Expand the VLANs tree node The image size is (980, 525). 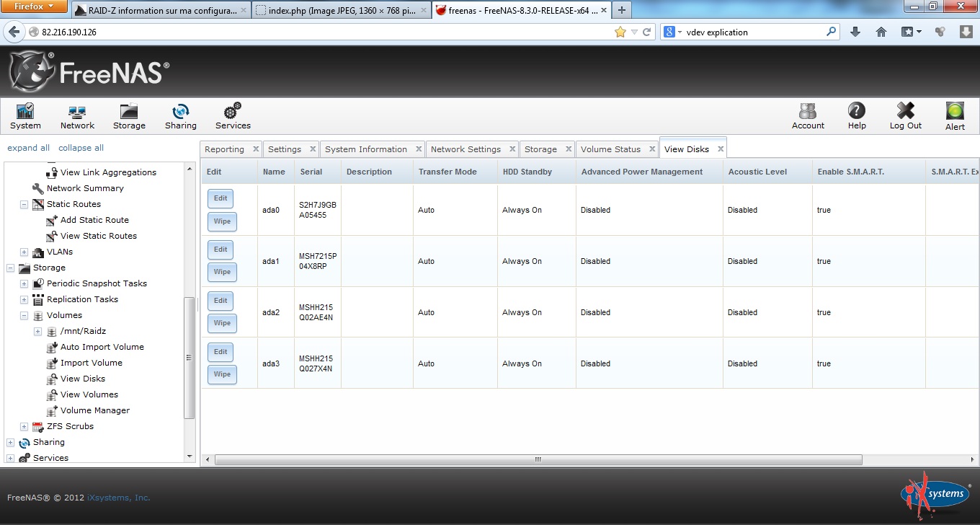click(x=24, y=252)
